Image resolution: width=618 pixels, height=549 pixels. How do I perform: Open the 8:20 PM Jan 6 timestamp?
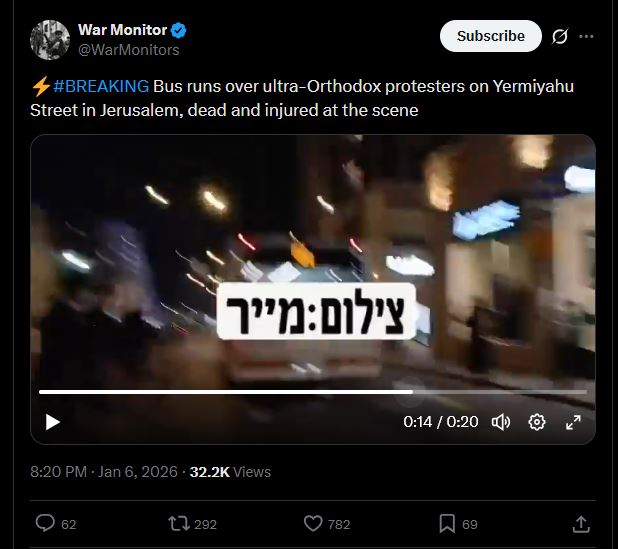click(104, 472)
